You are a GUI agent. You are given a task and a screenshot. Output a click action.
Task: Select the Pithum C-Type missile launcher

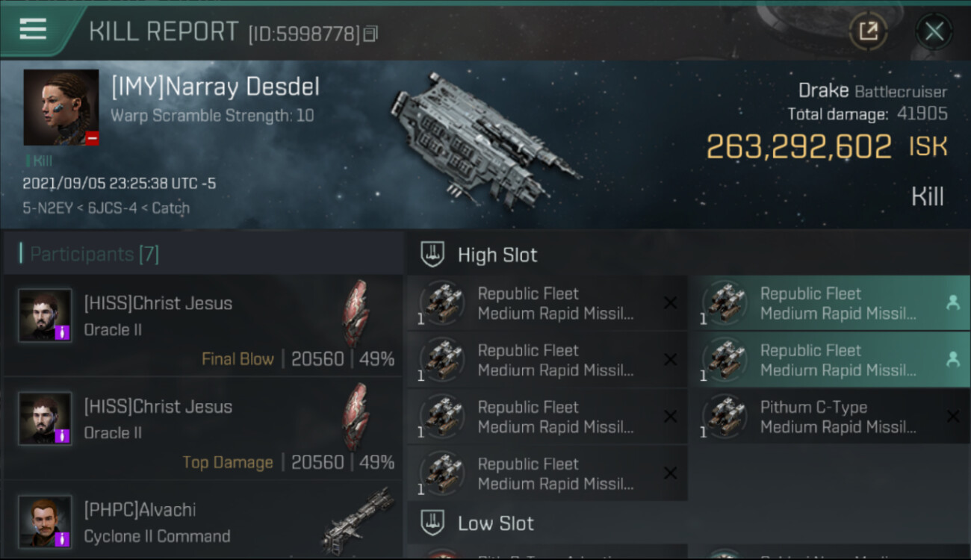[x=837, y=417]
